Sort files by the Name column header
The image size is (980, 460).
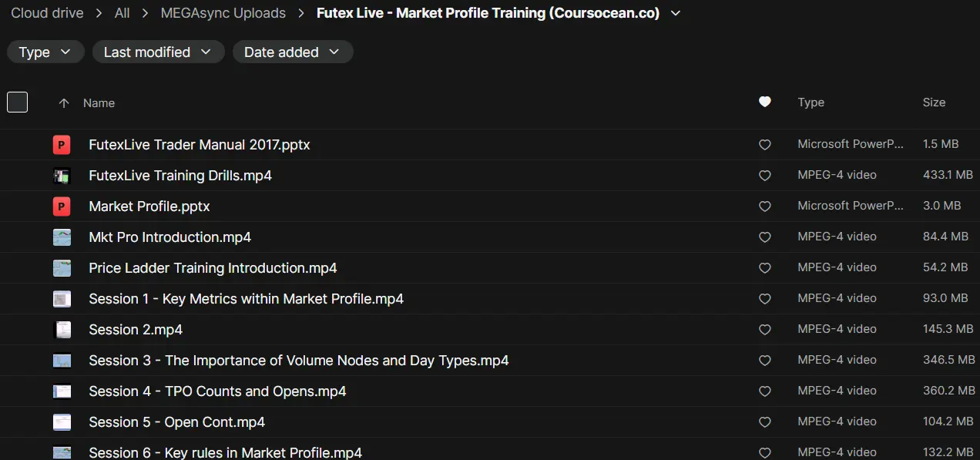[x=99, y=103]
